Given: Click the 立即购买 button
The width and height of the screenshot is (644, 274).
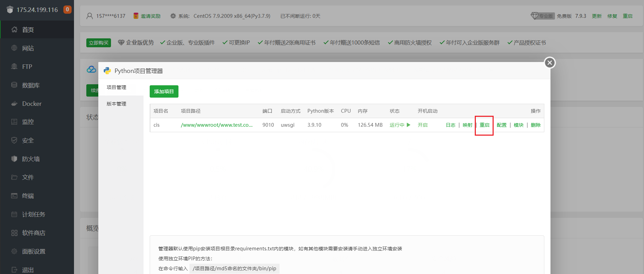Looking at the screenshot, I should [99, 43].
